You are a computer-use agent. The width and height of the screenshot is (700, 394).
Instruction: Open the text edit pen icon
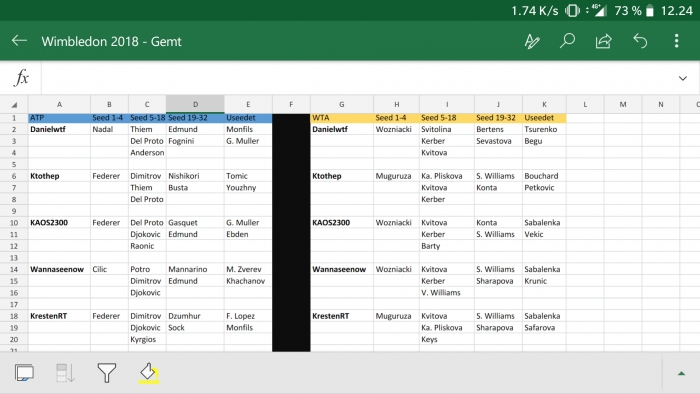(532, 41)
